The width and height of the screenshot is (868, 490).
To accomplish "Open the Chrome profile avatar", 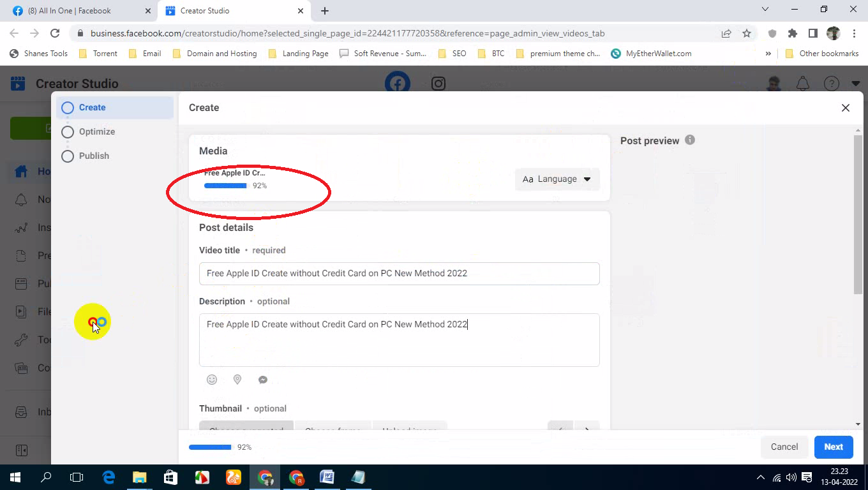I will 833,33.
